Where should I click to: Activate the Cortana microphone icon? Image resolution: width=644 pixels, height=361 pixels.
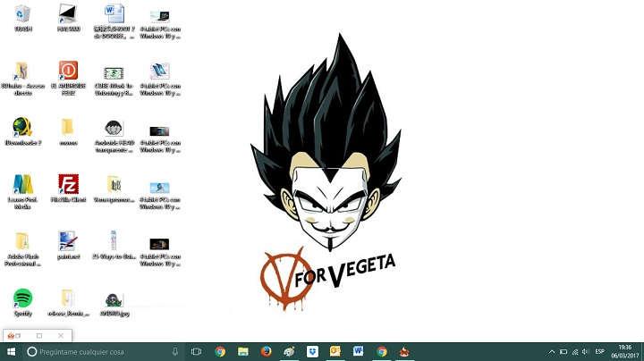[x=175, y=351]
